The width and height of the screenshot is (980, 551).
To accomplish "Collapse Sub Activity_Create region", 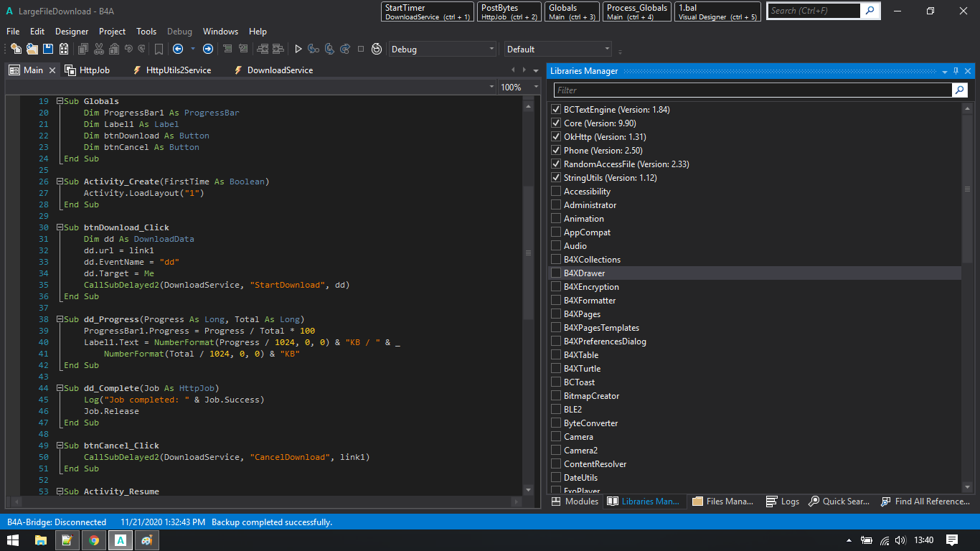I will [60, 182].
